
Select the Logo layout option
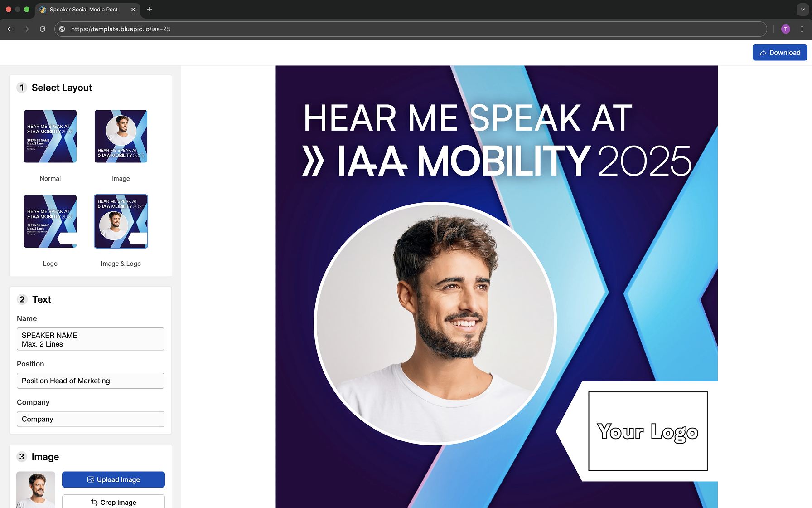(x=50, y=221)
